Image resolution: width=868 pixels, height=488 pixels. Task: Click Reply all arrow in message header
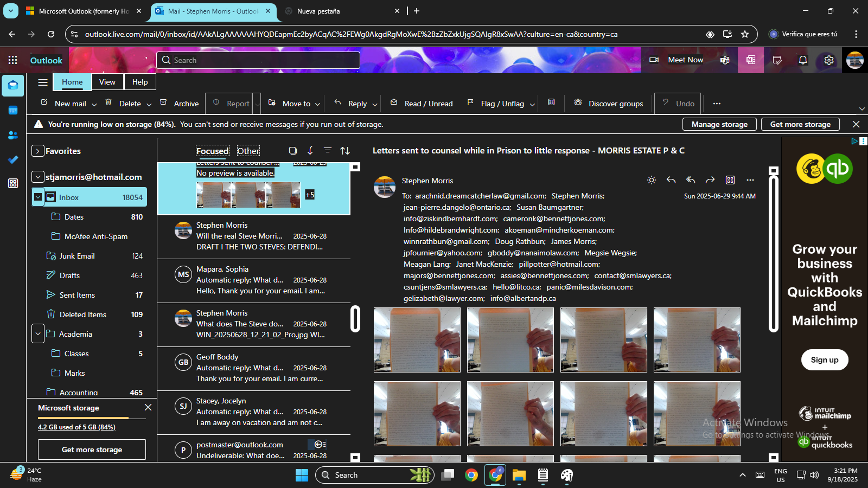691,180
